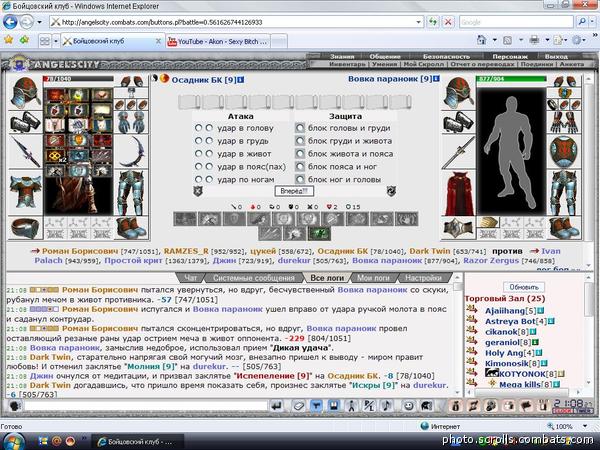Switch to Чат tab
This screenshot has width=600, height=450.
(x=190, y=278)
